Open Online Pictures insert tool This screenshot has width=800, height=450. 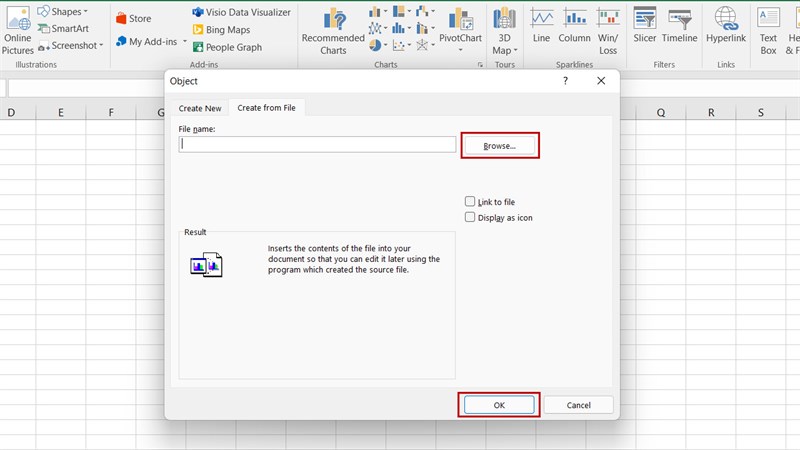[18, 30]
